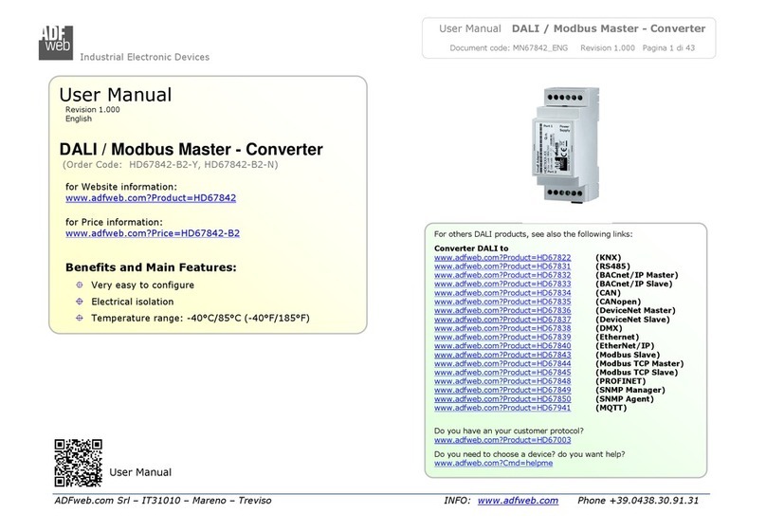
Task: Click the ADFweb logo
Action: click(x=56, y=43)
